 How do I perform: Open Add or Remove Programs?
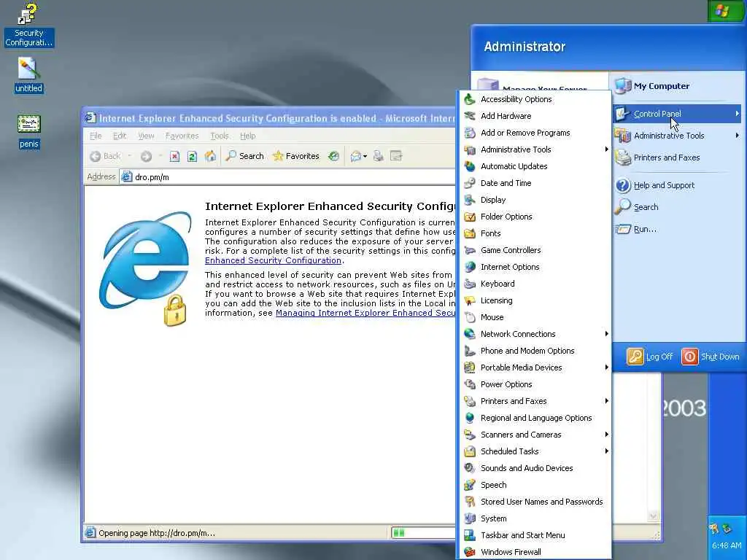point(534,133)
